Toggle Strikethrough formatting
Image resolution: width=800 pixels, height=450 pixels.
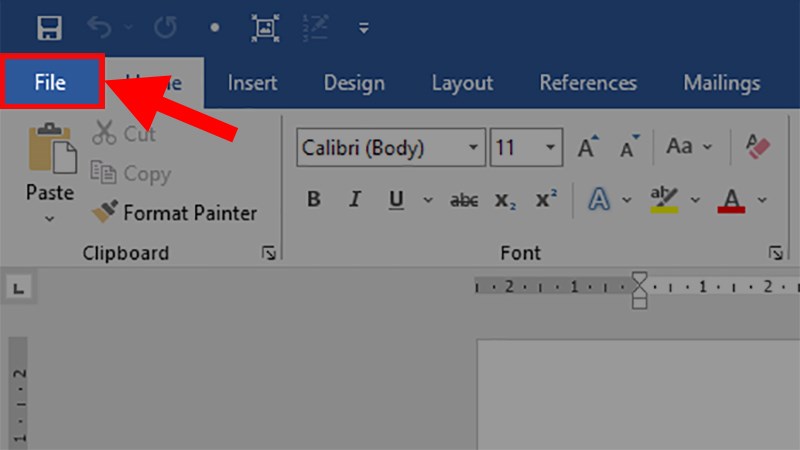(x=464, y=200)
